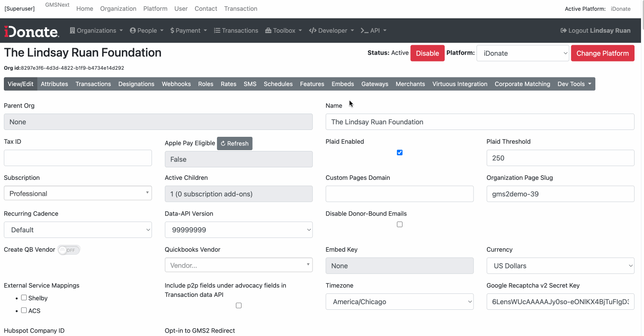Open the Webhooks tab
This screenshot has width=644, height=336.
tap(176, 84)
